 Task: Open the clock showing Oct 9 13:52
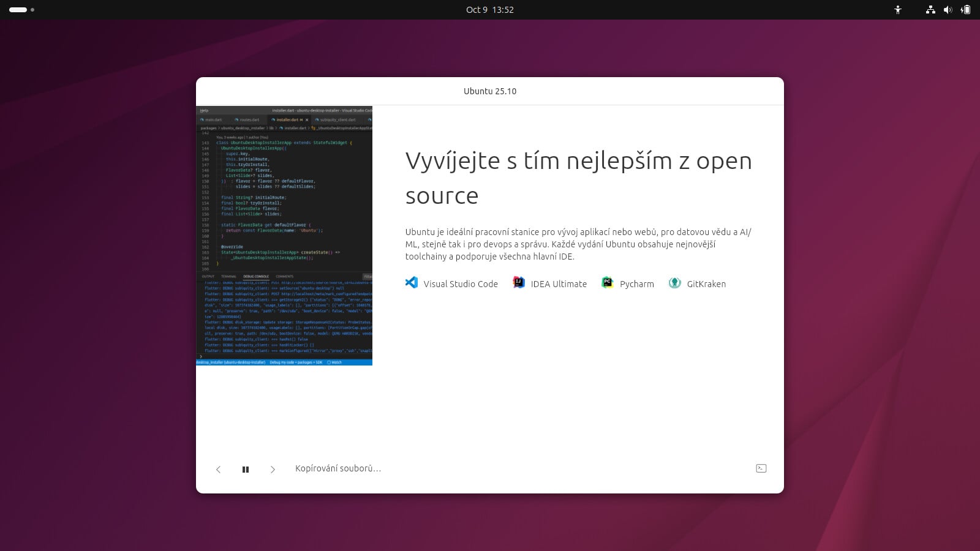coord(489,10)
